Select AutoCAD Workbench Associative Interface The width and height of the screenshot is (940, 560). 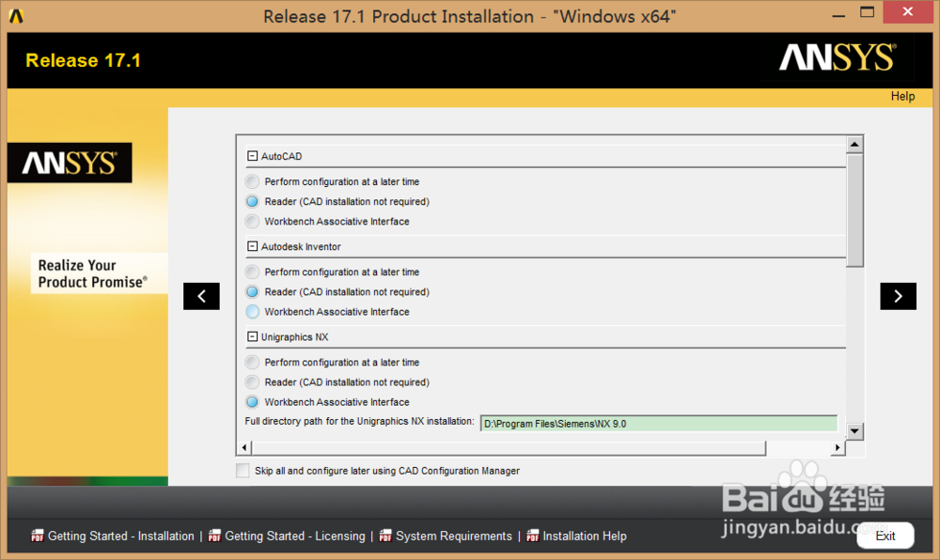click(252, 221)
